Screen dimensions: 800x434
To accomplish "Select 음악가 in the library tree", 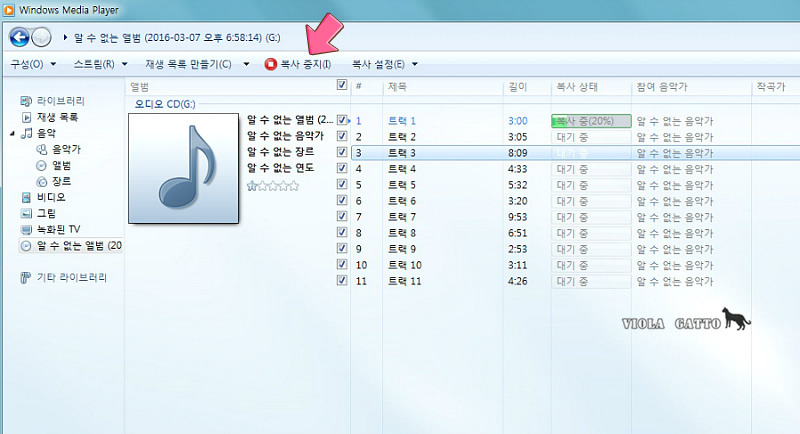I will click(66, 149).
